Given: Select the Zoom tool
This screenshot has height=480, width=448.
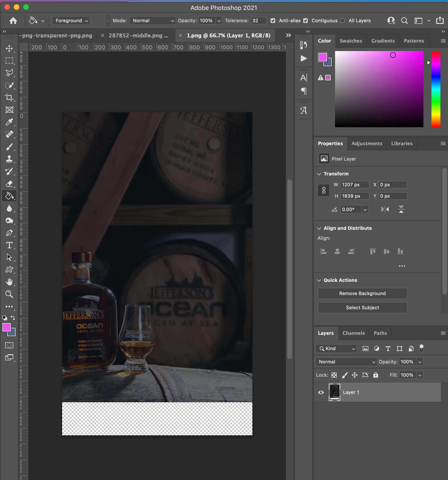Looking at the screenshot, I should pyautogui.click(x=9, y=294).
